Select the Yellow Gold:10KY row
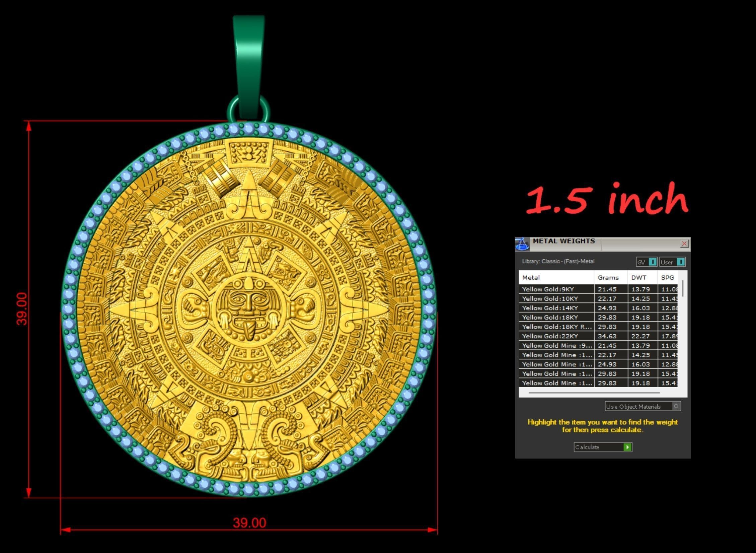756x553 pixels. pos(598,298)
